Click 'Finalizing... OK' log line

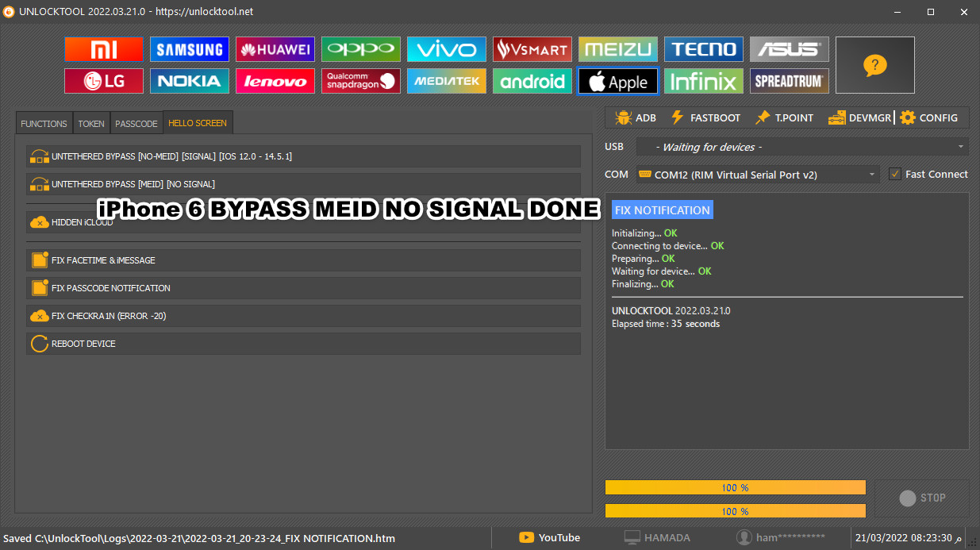(x=643, y=284)
